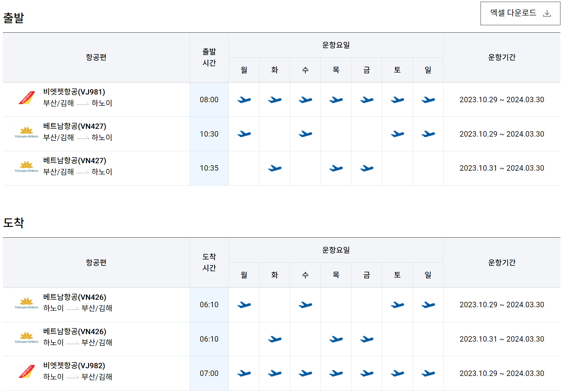Click the 토 weekday header in arrivals table

(397, 274)
